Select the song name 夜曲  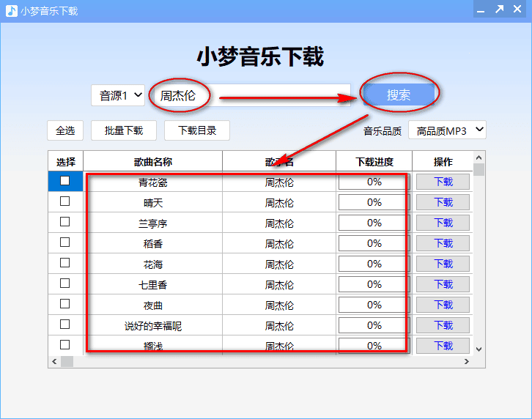[x=152, y=305]
